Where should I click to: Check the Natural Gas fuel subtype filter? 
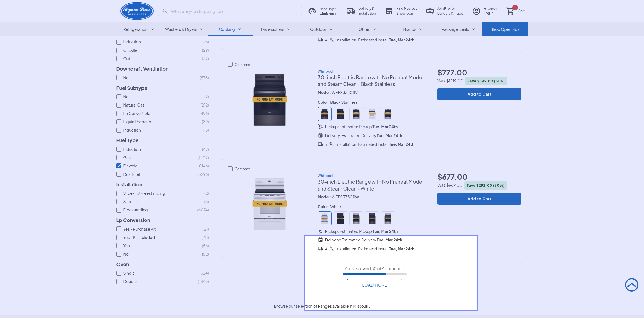[119, 105]
